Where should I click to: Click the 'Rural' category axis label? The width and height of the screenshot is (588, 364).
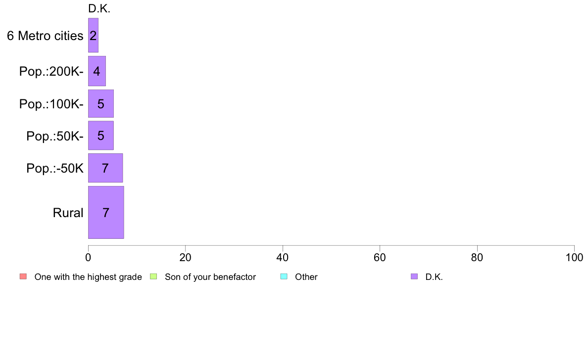pos(68,213)
